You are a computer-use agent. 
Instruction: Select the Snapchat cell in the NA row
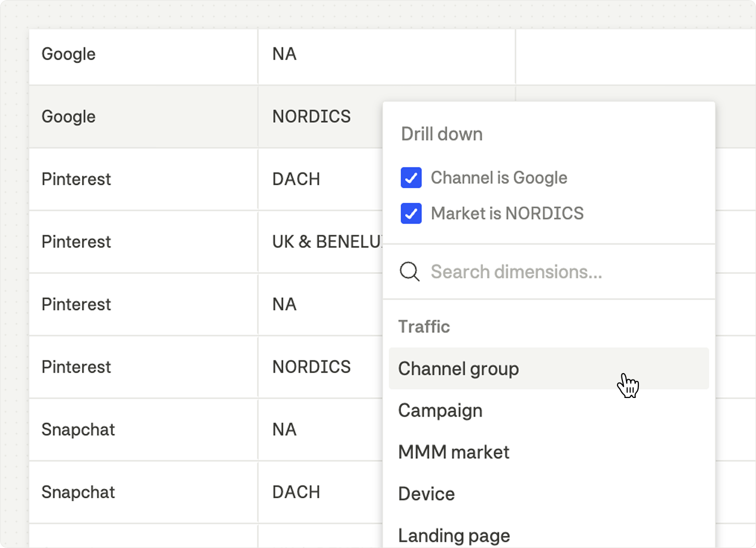[x=78, y=430]
